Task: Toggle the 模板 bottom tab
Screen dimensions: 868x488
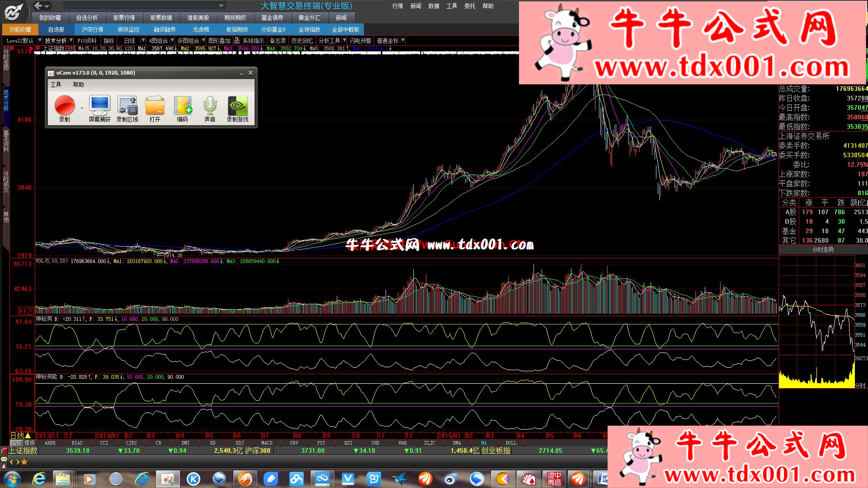Action: pos(29,443)
